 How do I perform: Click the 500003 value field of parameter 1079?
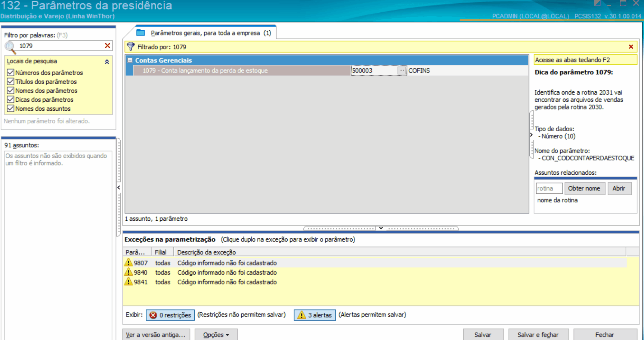pos(374,70)
